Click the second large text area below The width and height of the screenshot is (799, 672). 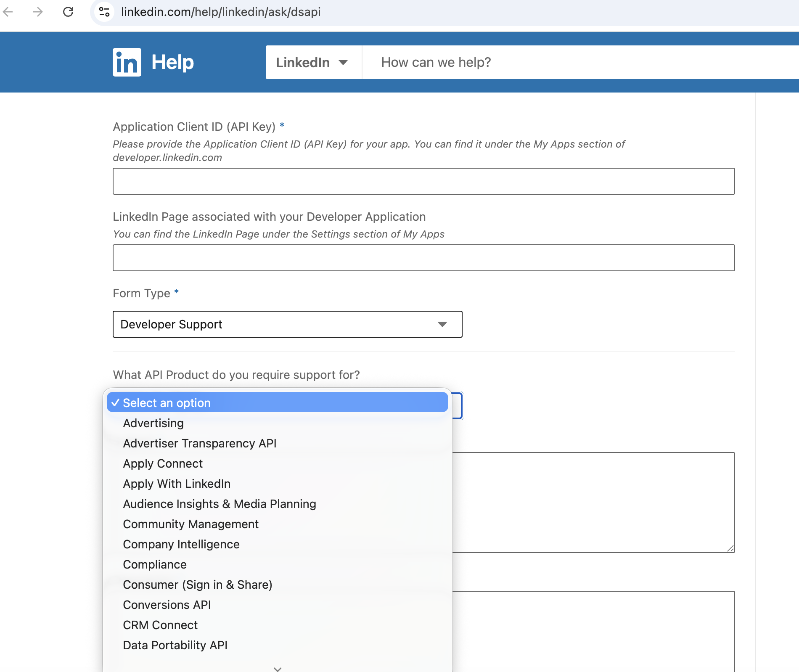click(593, 632)
